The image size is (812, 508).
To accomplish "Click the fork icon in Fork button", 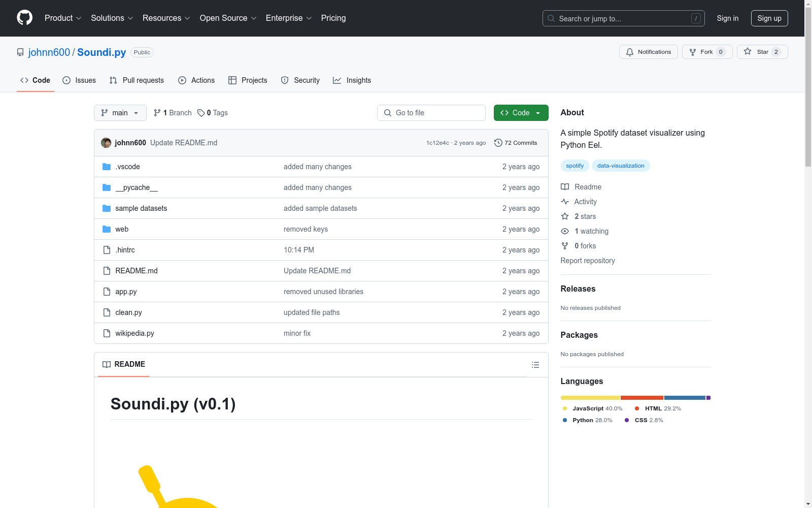I will coord(693,52).
